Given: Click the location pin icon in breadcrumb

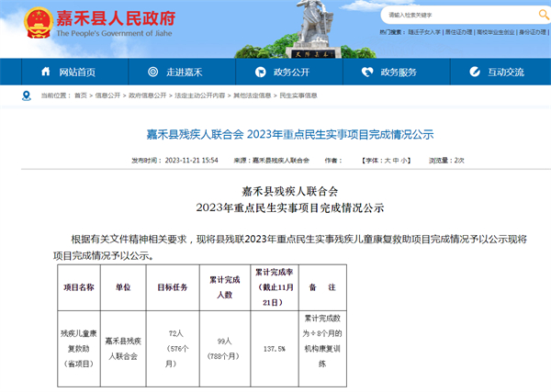Looking at the screenshot, I should (x=27, y=95).
